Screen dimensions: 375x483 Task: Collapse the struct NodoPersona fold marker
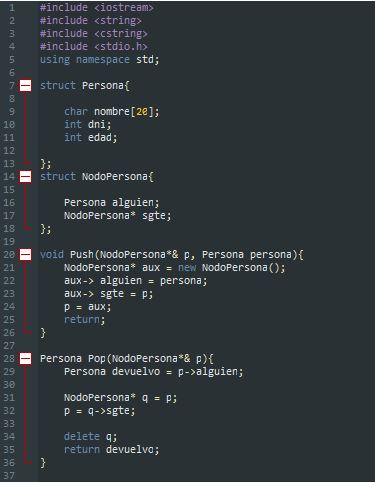click(x=26, y=177)
